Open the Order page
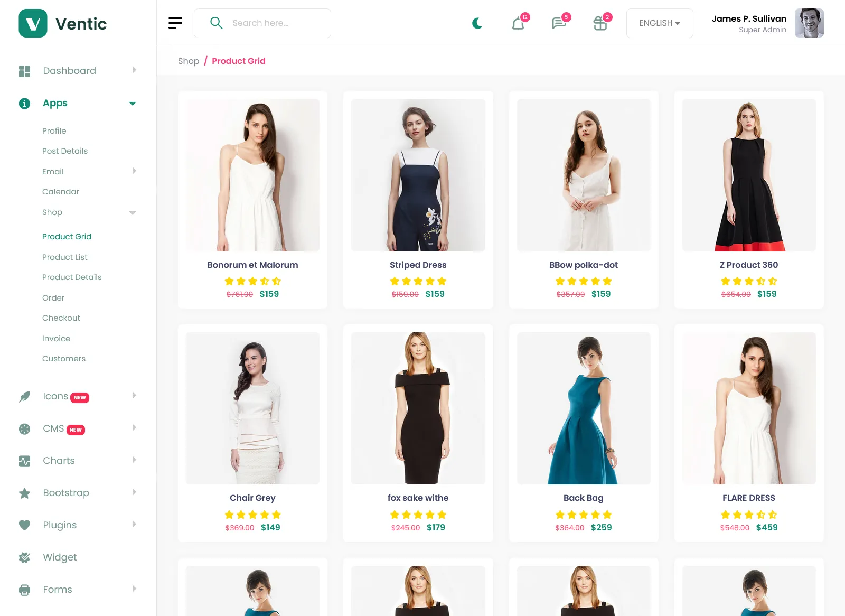 click(53, 298)
